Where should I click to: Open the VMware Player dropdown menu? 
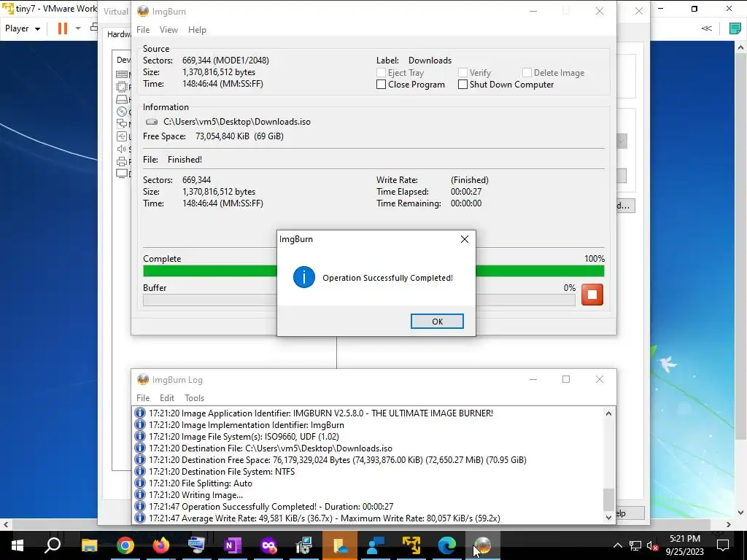click(23, 28)
